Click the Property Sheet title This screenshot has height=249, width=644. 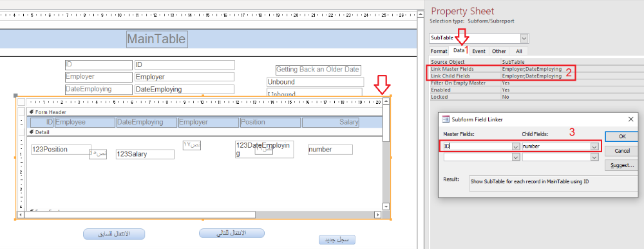pos(462,11)
